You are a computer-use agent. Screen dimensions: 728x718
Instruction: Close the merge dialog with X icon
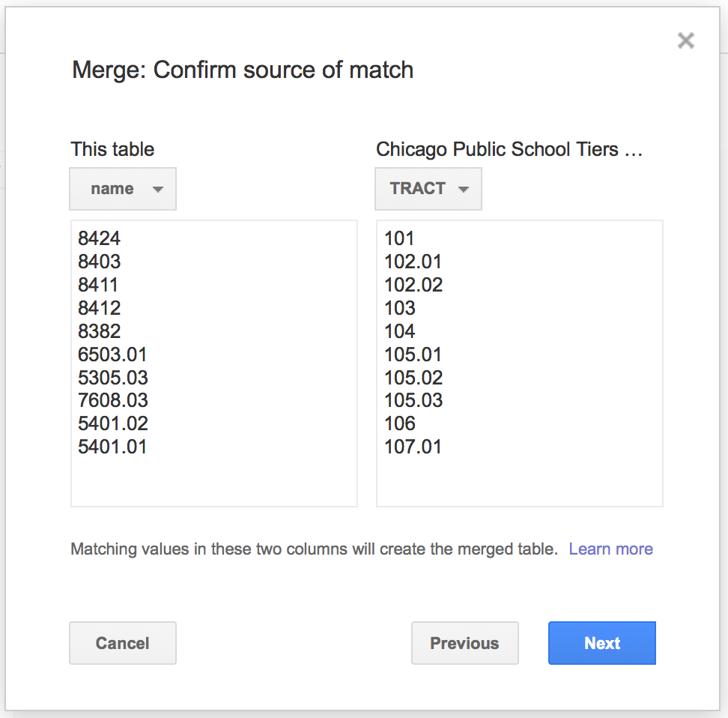[x=686, y=40]
